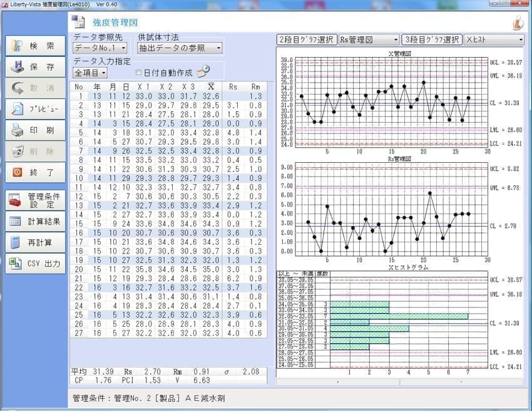Expand the 全項目 dropdown

[90, 73]
